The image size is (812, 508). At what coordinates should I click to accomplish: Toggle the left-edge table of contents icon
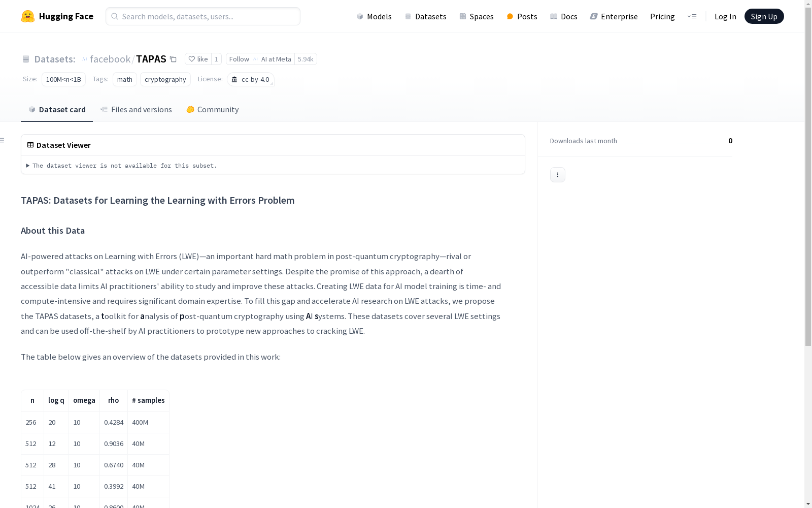click(x=2, y=140)
